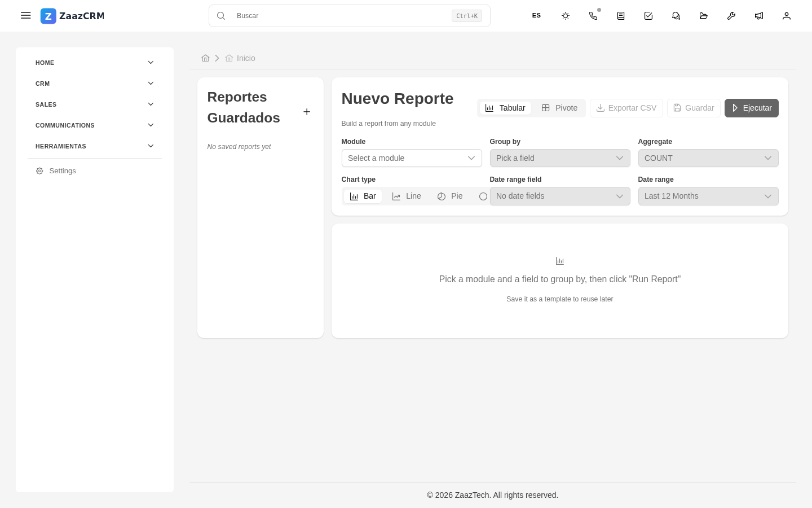812x508 pixels.
Task: Expand the CRM sidebar section
Action: tap(95, 84)
